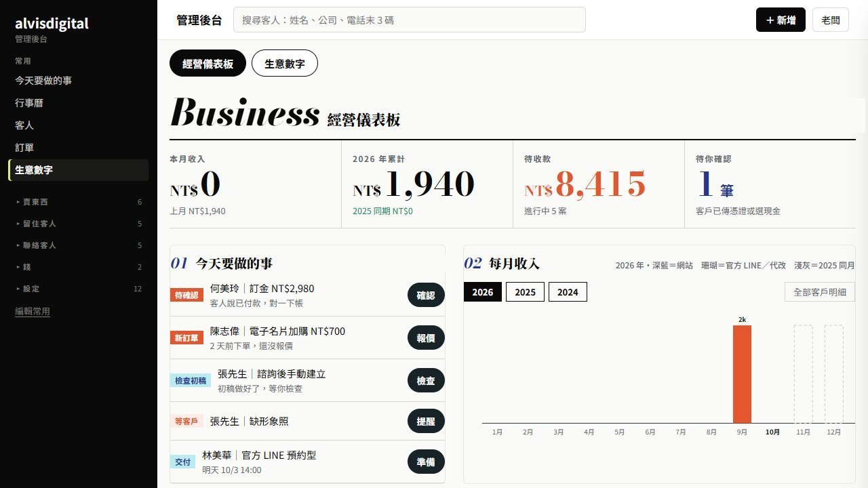Click the 新訂單 status tag
The height and width of the screenshot is (488, 868).
186,338
